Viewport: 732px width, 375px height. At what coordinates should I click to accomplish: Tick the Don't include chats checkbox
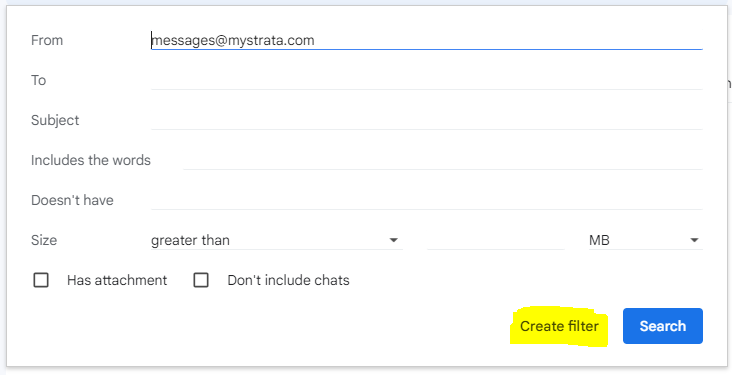tap(201, 280)
